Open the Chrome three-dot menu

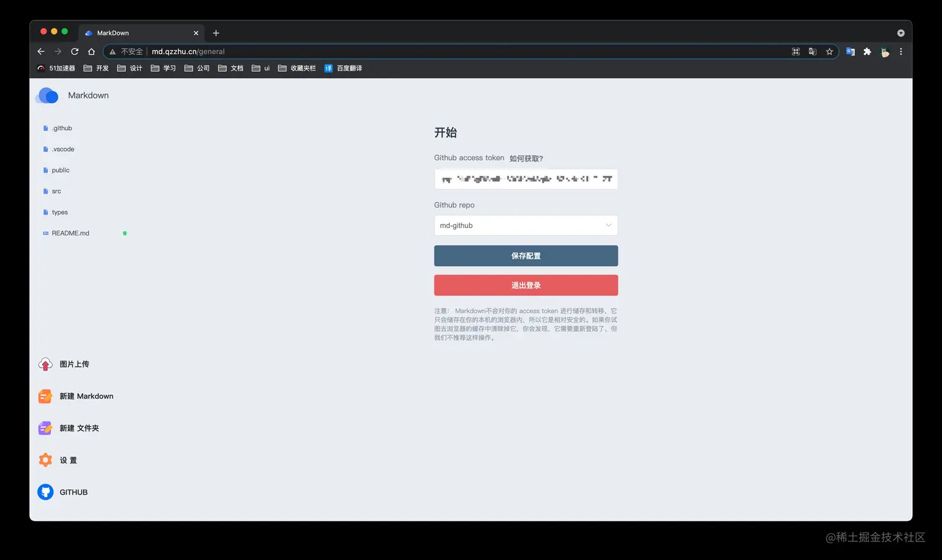click(901, 52)
